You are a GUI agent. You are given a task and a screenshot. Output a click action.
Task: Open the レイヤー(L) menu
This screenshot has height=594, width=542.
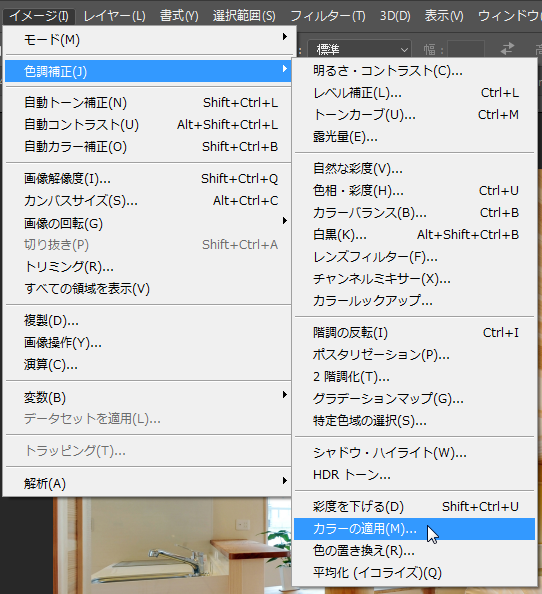pos(114,16)
